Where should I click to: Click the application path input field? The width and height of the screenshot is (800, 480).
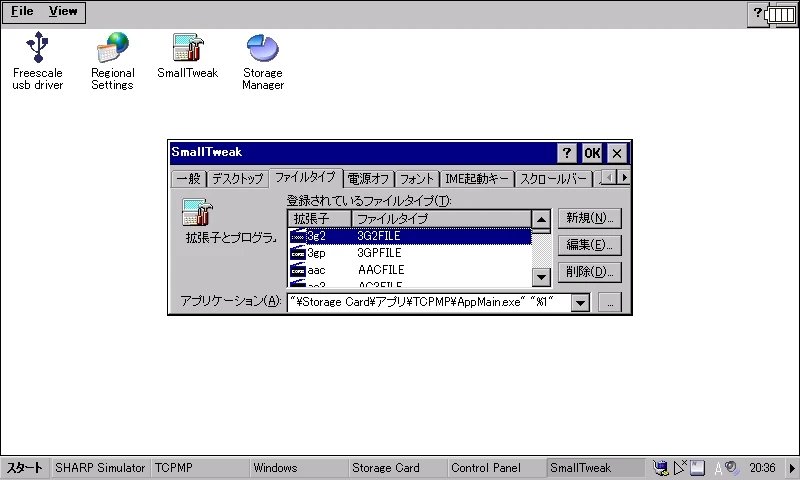(x=429, y=302)
